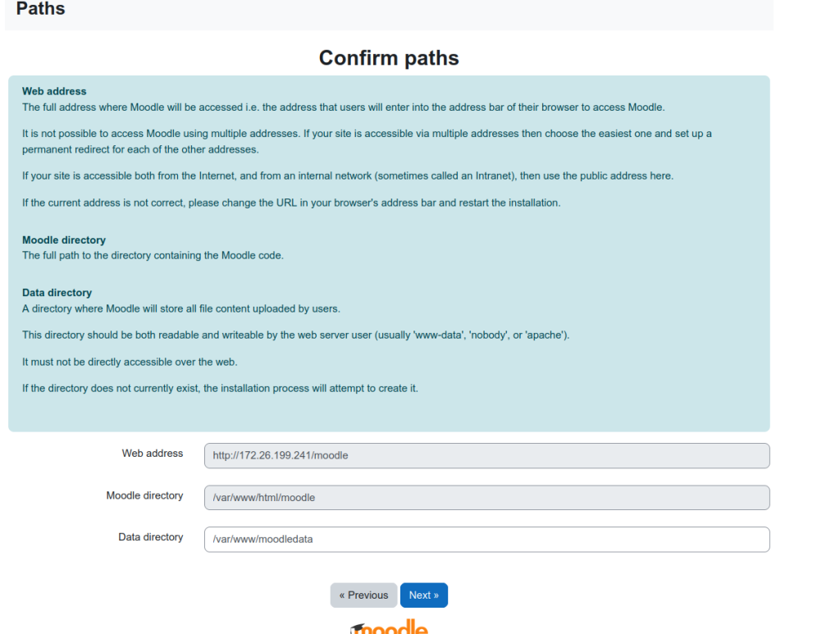Viewport: 840px width, 634px height.
Task: Click the "Web address" field label
Action: tap(153, 454)
